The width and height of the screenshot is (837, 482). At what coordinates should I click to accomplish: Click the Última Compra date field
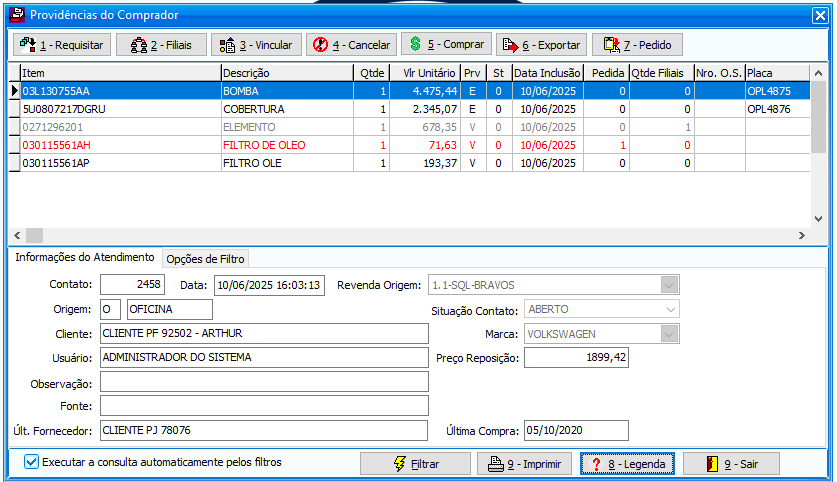click(576, 431)
